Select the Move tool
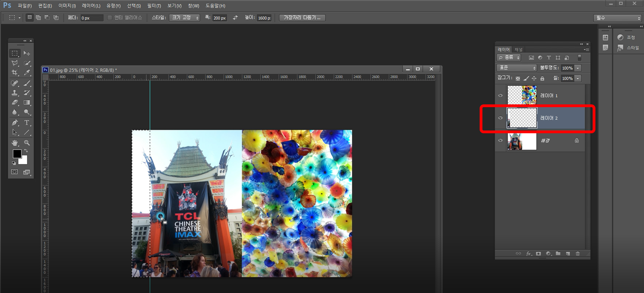Viewport: 644px width, 293px height. 27,53
